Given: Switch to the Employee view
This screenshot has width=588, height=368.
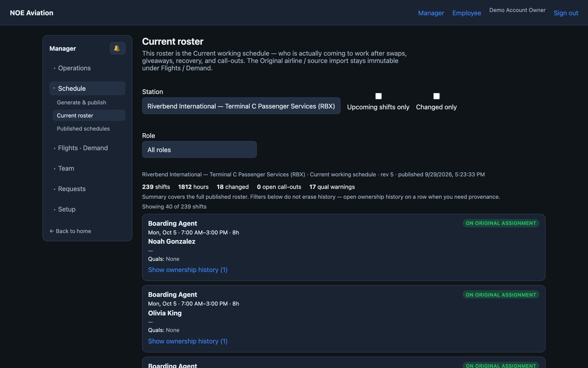Looking at the screenshot, I should 467,13.
